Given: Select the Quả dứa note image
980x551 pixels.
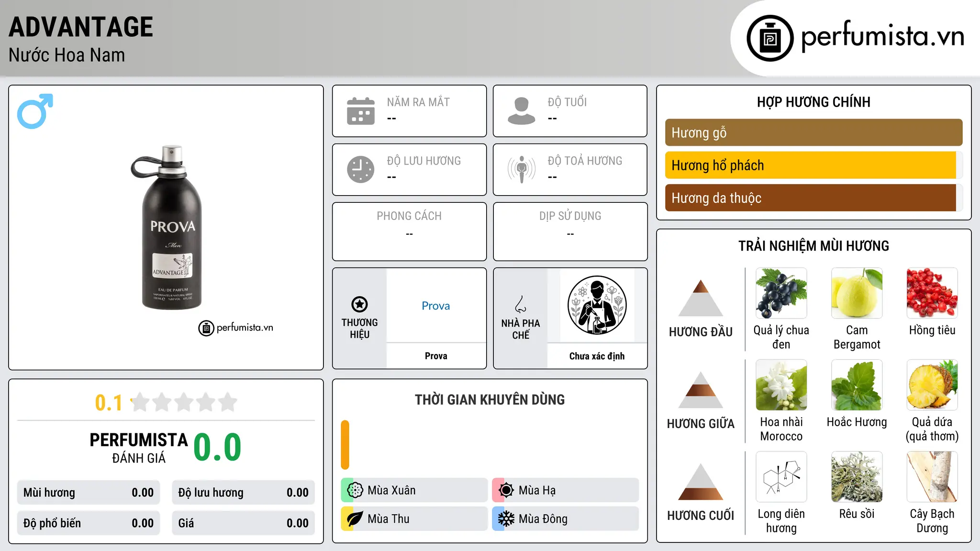Looking at the screenshot, I should pyautogui.click(x=932, y=385).
